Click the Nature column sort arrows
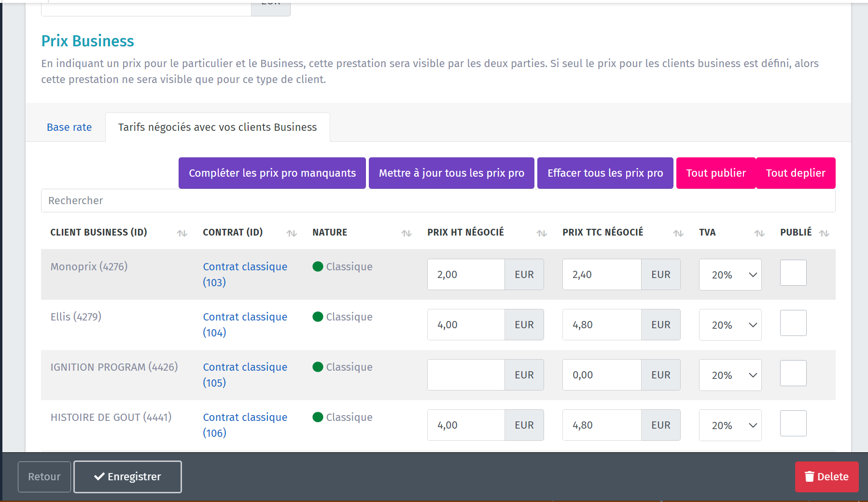The image size is (868, 502). coord(406,233)
